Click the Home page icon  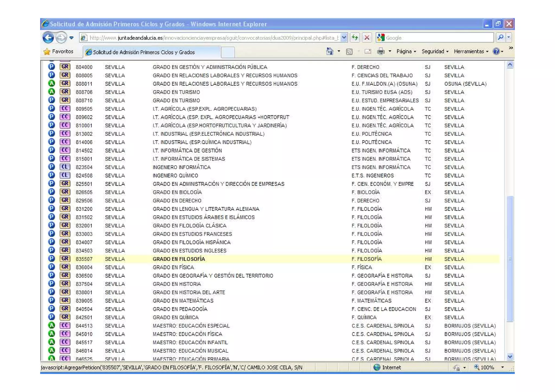pos(330,51)
